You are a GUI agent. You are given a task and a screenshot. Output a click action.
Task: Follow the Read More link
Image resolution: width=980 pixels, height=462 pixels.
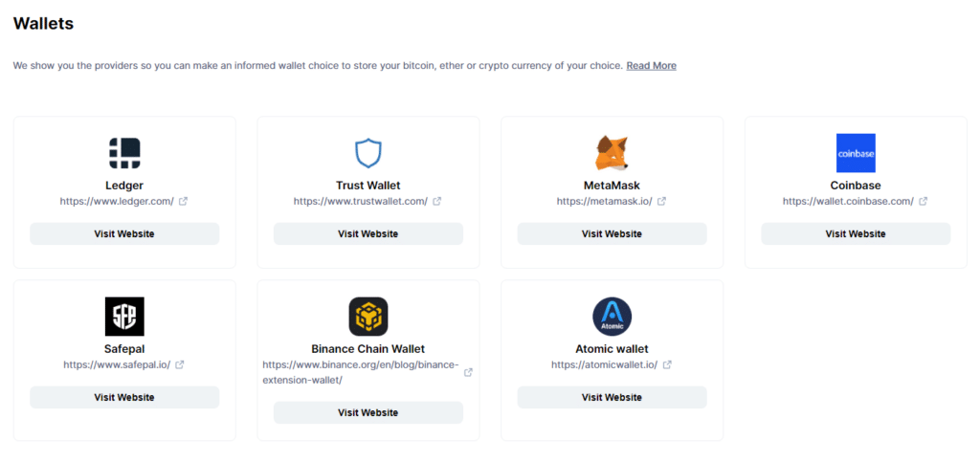651,66
